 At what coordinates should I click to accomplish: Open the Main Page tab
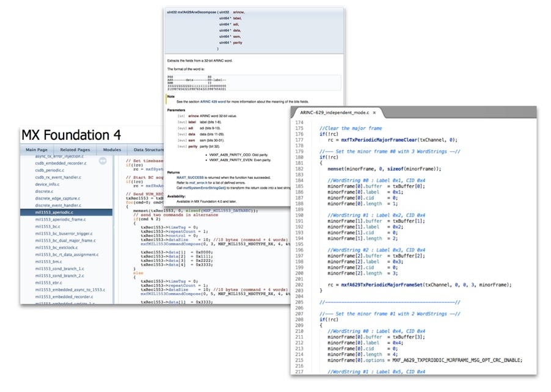(37, 150)
